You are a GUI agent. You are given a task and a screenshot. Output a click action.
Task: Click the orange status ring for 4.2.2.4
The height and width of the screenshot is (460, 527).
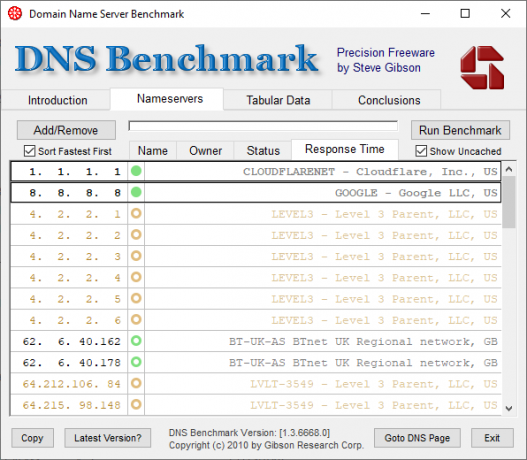pos(136,277)
